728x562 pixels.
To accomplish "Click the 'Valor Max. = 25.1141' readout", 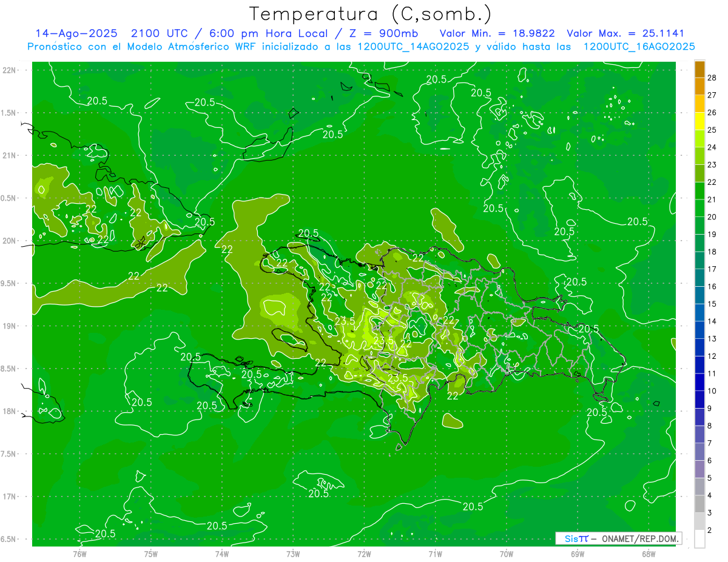I will [x=625, y=33].
